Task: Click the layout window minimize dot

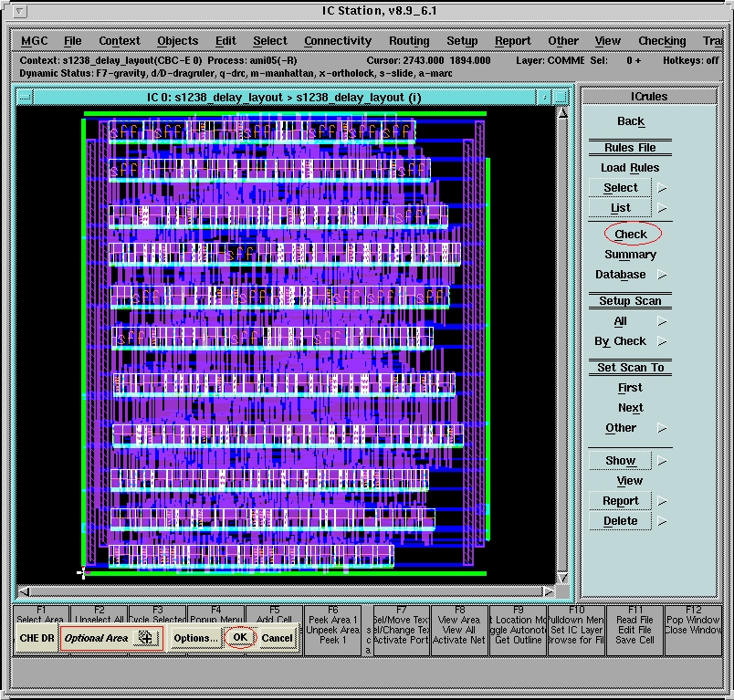Action: pyautogui.click(x=545, y=97)
